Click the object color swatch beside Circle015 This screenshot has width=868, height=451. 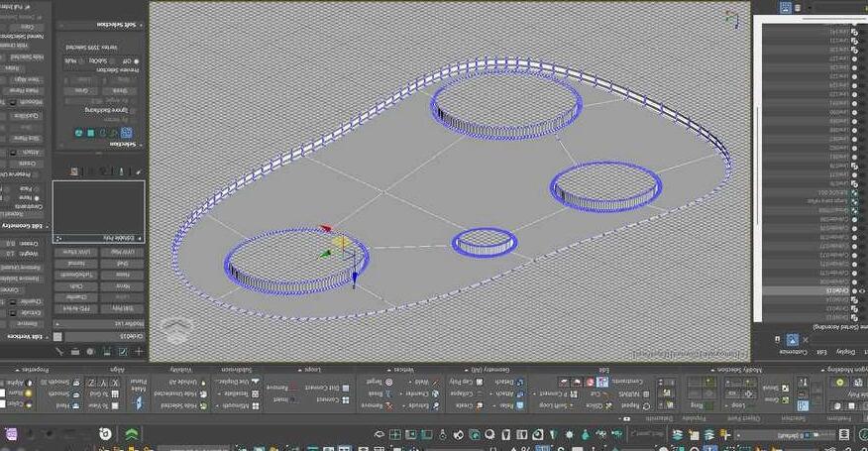click(57, 337)
